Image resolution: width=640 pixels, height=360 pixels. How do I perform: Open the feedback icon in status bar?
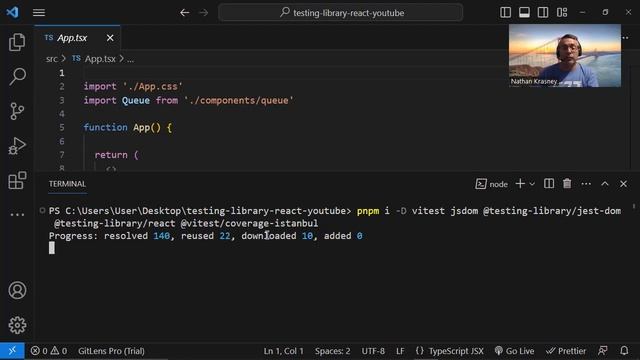click(602, 351)
